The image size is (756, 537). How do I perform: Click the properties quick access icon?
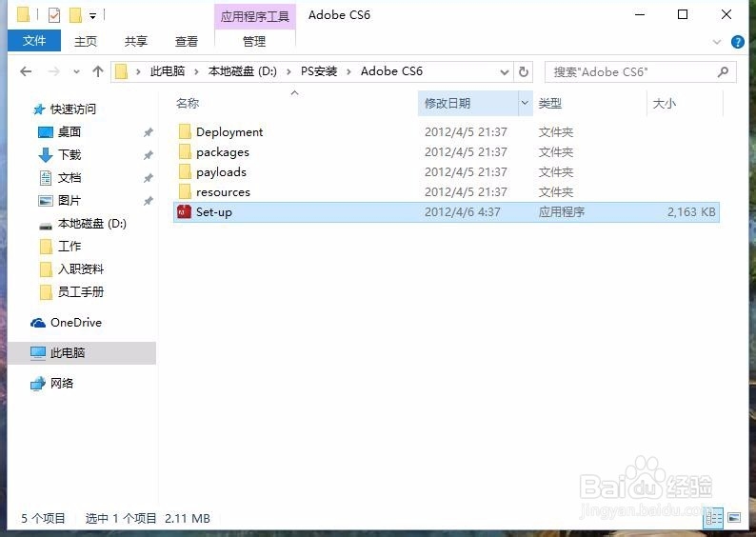[x=54, y=15]
